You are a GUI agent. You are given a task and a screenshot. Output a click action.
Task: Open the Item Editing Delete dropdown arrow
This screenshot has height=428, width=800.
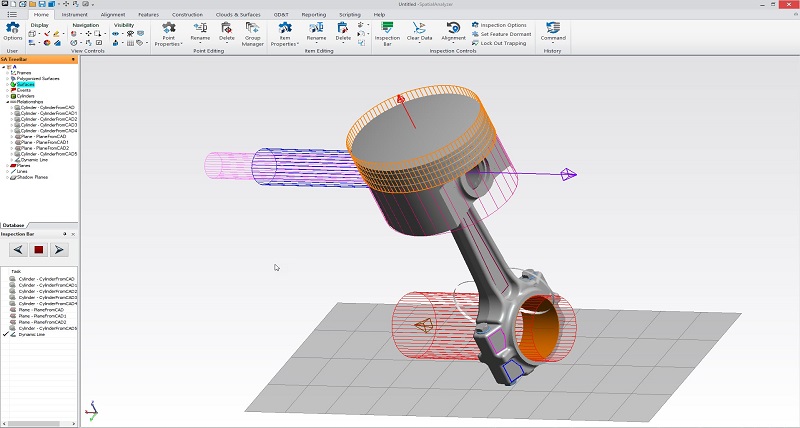(343, 43)
